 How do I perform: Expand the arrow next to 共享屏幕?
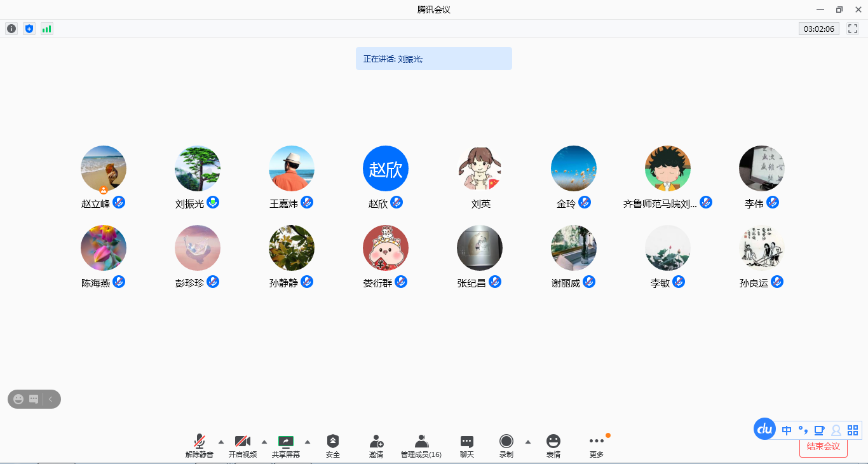308,442
